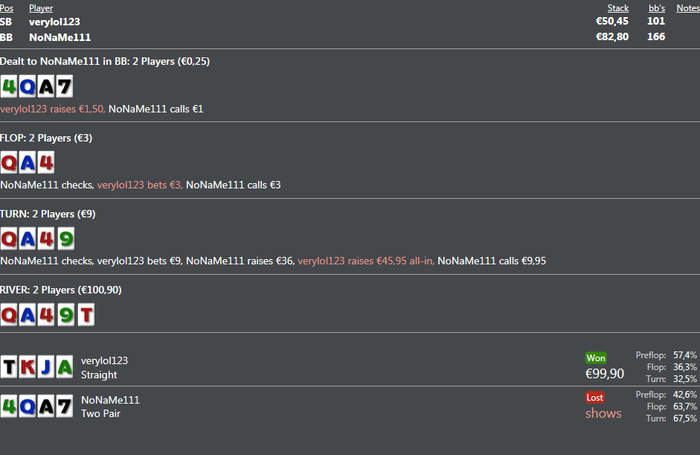
Task: Sort by the Player column header
Action: pyautogui.click(x=41, y=8)
